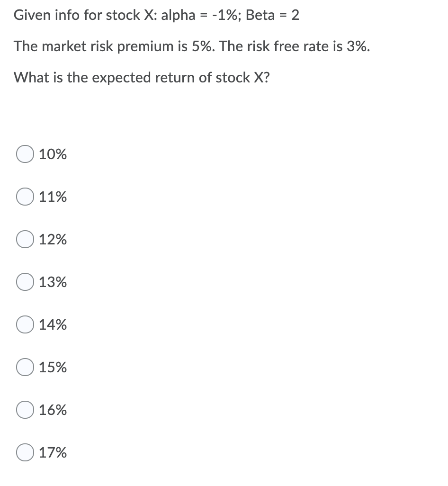The width and height of the screenshot is (448, 486).
Task: Click the 15% label text
Action: [52, 367]
